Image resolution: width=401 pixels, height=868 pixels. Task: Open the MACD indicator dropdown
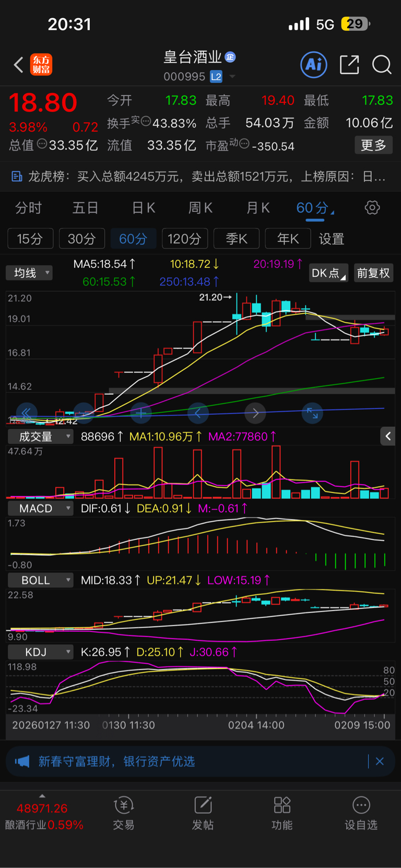[40, 509]
